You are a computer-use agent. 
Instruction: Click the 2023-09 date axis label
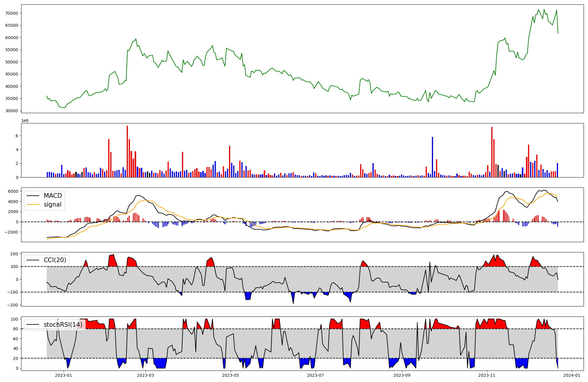[x=402, y=375]
